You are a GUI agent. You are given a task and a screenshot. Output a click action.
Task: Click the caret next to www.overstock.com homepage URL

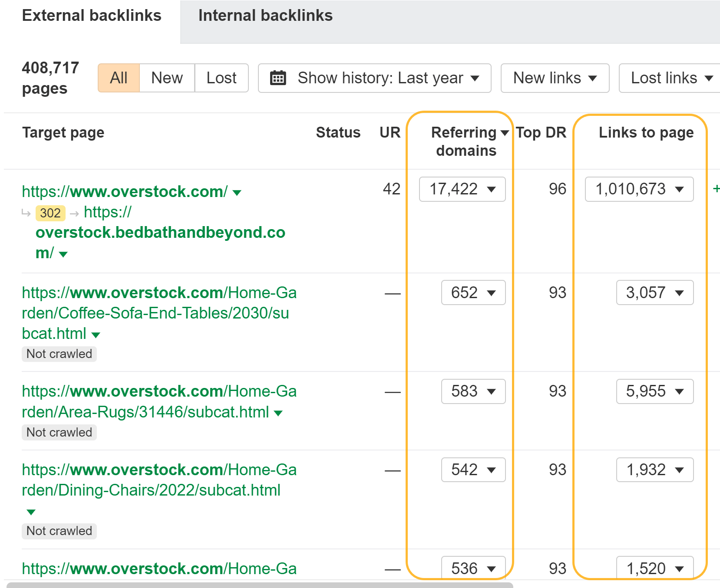[237, 193]
